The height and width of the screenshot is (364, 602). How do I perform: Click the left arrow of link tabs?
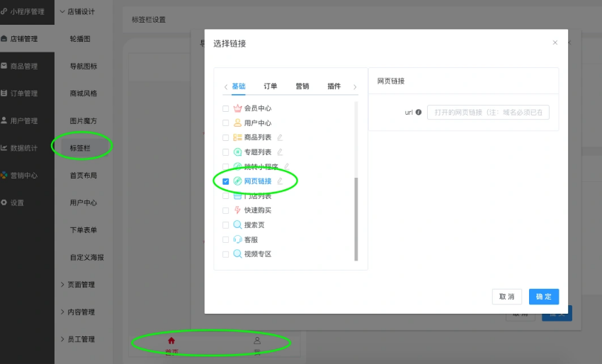pos(226,87)
